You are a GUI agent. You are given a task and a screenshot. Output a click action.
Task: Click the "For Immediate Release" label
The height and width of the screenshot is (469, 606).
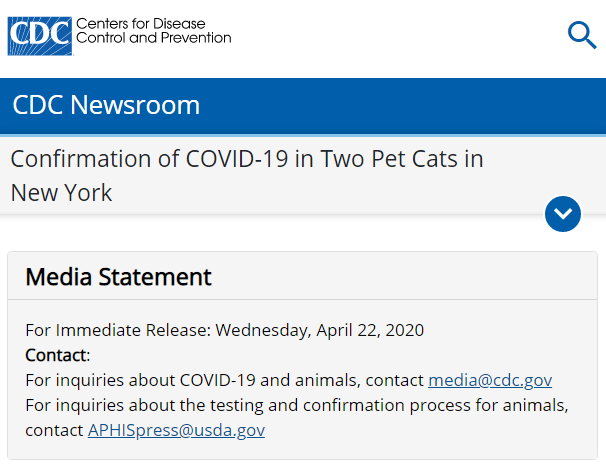point(118,330)
